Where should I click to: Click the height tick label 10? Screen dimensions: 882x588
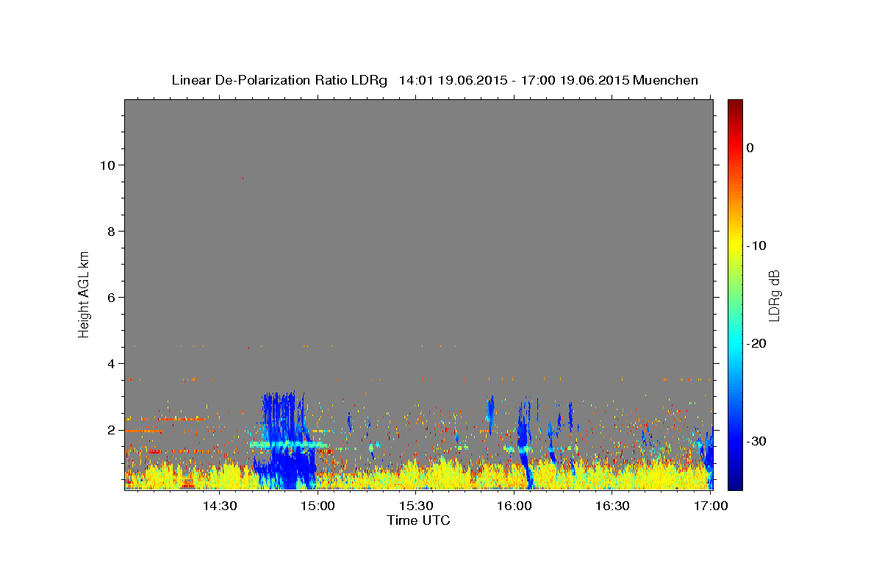tap(107, 165)
